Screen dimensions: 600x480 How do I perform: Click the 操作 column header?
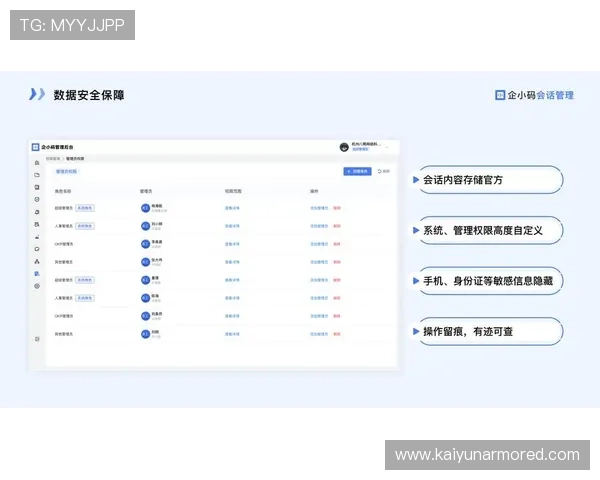point(314,191)
